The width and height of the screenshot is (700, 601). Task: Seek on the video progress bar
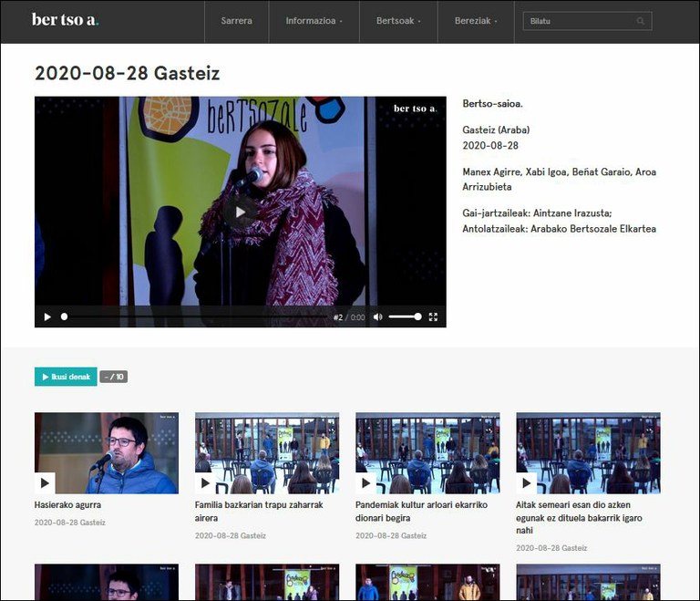[196, 316]
